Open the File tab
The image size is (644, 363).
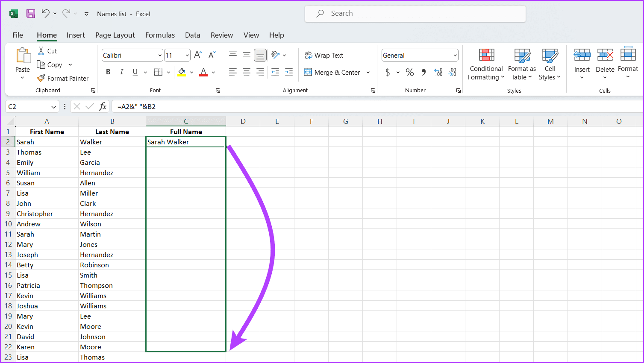[18, 35]
